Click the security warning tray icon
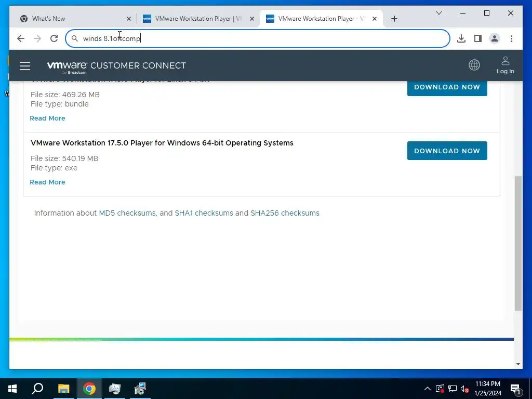Screen dimensions: 532x399 [x=440, y=389]
